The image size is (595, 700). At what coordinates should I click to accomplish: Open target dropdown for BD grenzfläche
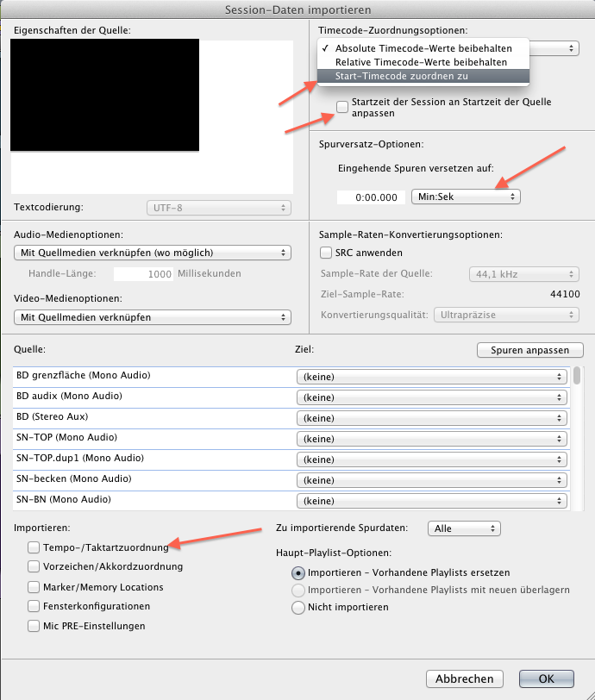pyautogui.click(x=431, y=377)
